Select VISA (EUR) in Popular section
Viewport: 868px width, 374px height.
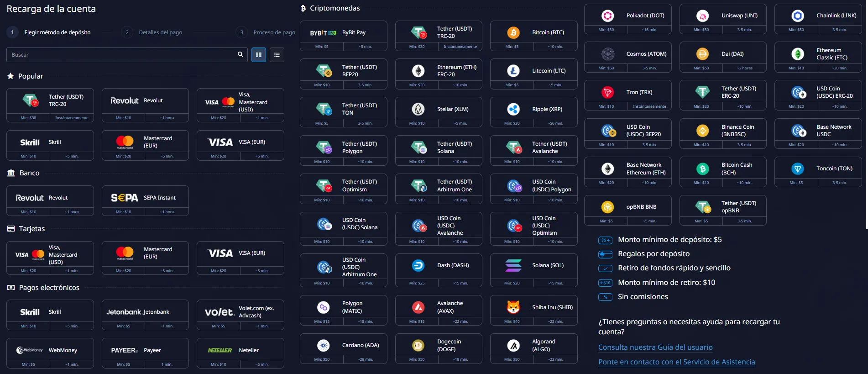tap(241, 145)
